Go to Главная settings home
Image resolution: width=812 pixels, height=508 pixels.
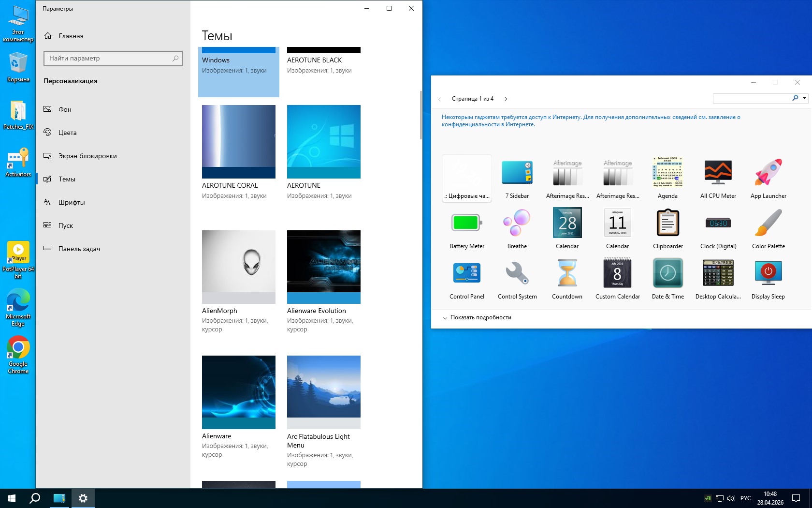point(71,36)
